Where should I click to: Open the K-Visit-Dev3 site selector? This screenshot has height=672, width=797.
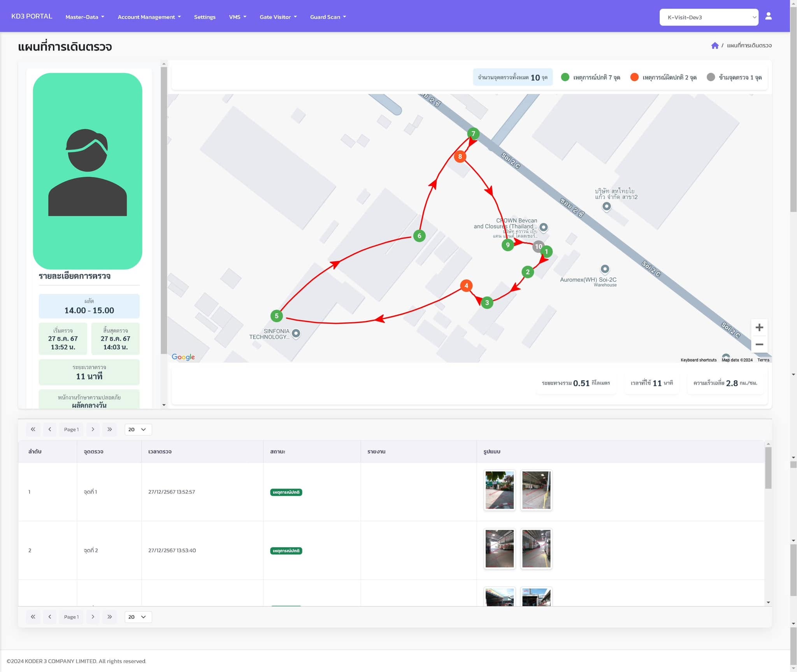pyautogui.click(x=709, y=17)
